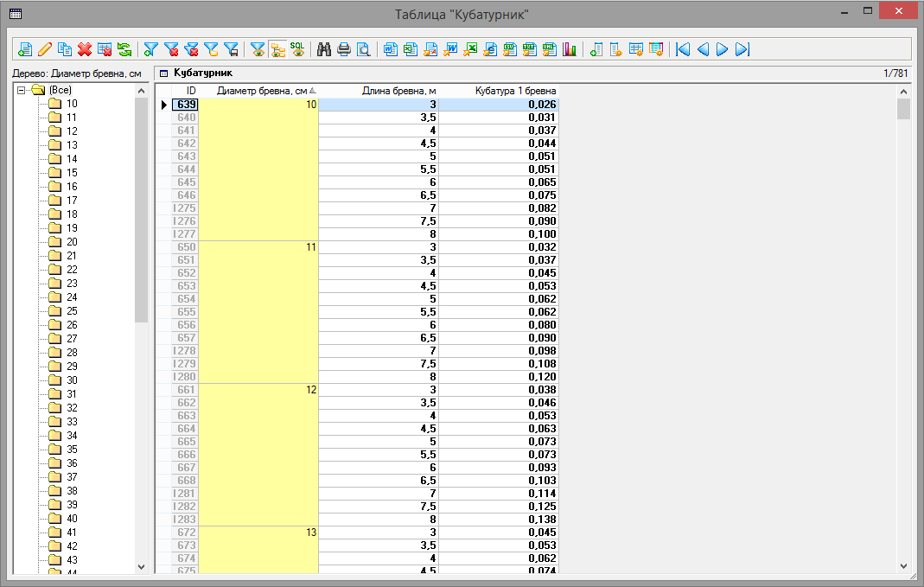Delete record with the red X icon
The width and height of the screenshot is (924, 587).
(x=85, y=49)
